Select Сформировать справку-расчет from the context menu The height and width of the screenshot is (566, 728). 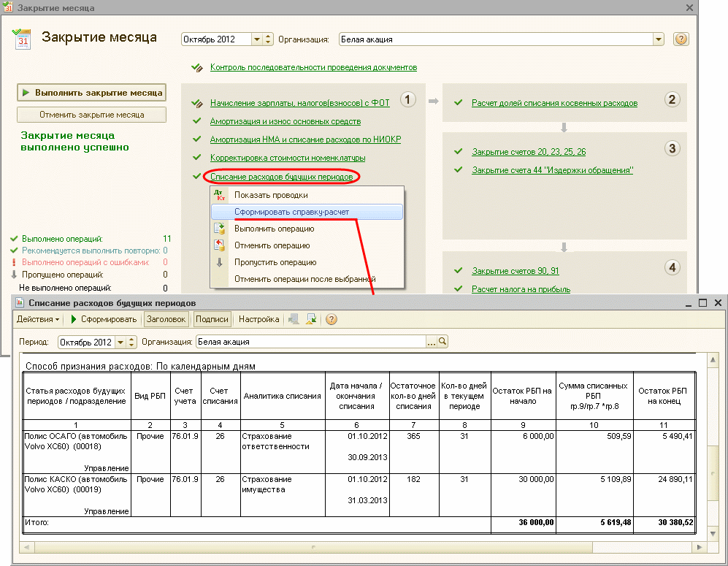click(x=291, y=212)
